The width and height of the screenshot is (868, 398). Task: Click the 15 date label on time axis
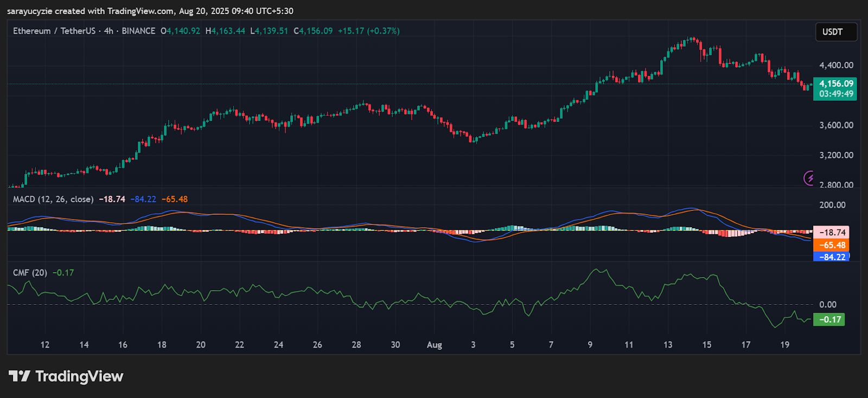707,345
